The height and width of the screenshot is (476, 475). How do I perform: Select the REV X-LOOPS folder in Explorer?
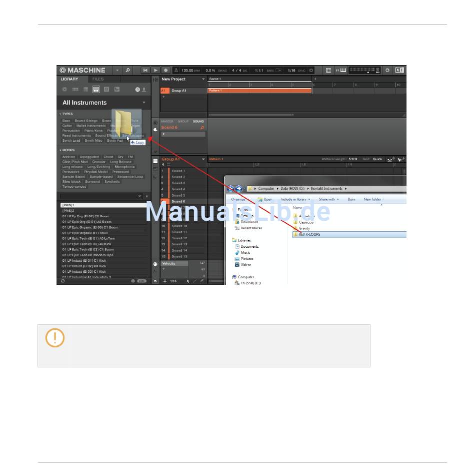click(x=349, y=234)
